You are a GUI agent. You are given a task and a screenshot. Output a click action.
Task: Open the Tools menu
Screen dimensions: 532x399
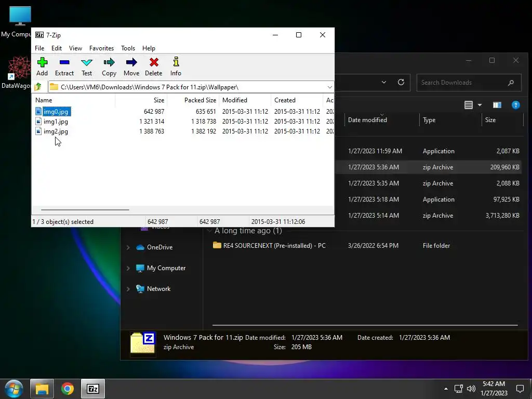tap(128, 48)
